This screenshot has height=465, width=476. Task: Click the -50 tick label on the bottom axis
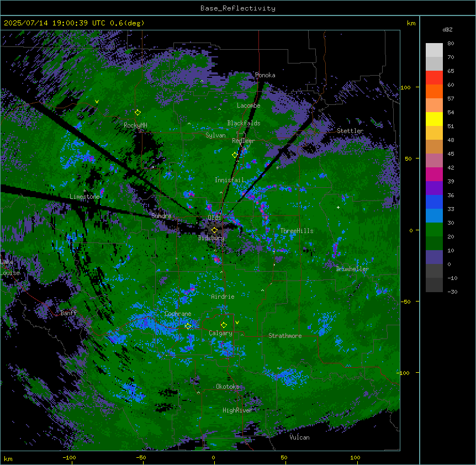click(141, 457)
